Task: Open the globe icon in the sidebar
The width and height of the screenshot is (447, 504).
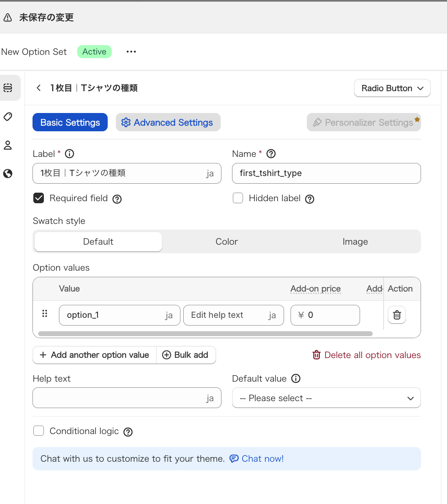Action: point(8,174)
